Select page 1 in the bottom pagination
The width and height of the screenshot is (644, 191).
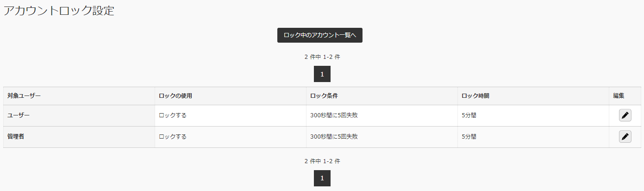(x=322, y=178)
